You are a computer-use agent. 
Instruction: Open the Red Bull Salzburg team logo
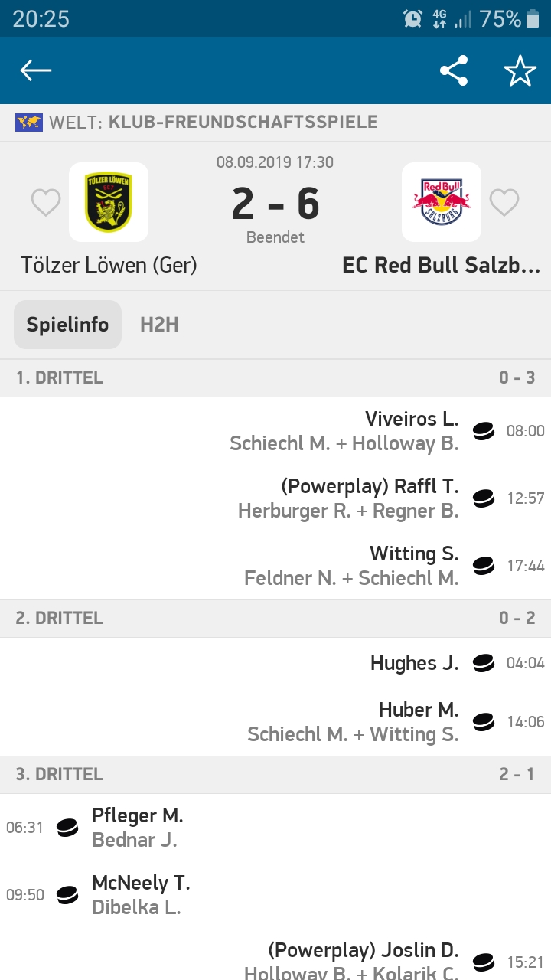point(442,202)
